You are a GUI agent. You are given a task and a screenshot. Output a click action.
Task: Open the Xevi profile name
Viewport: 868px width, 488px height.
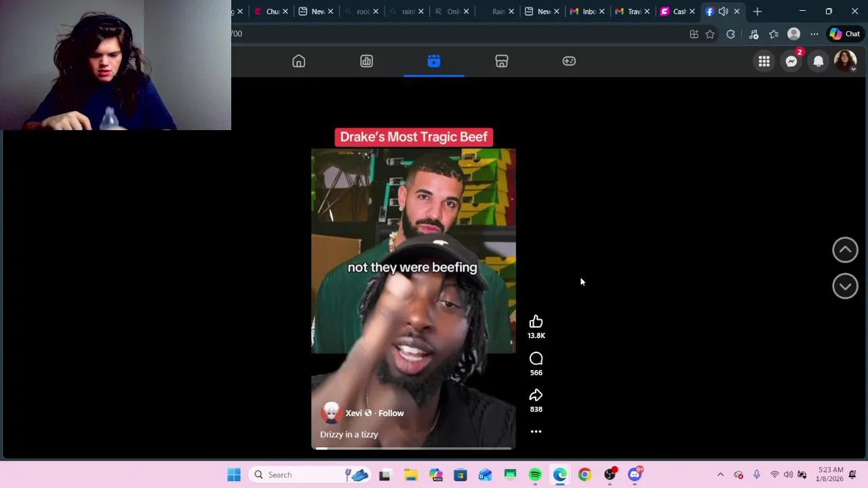353,413
